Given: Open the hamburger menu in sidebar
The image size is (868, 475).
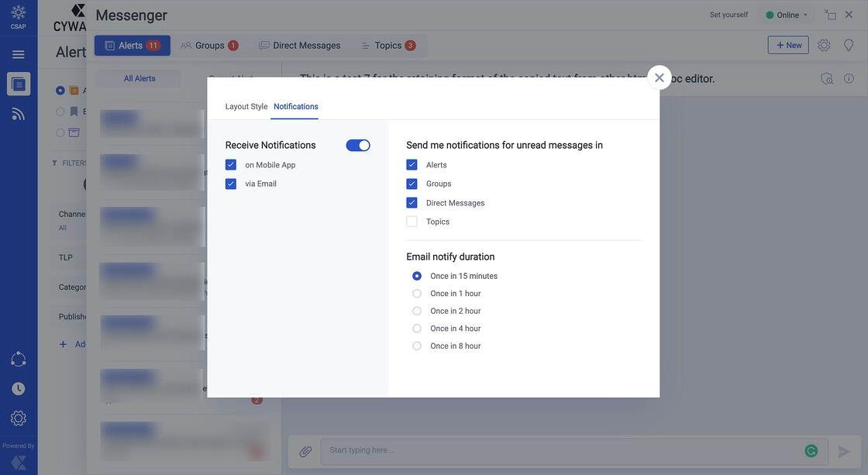Looking at the screenshot, I should (x=18, y=54).
